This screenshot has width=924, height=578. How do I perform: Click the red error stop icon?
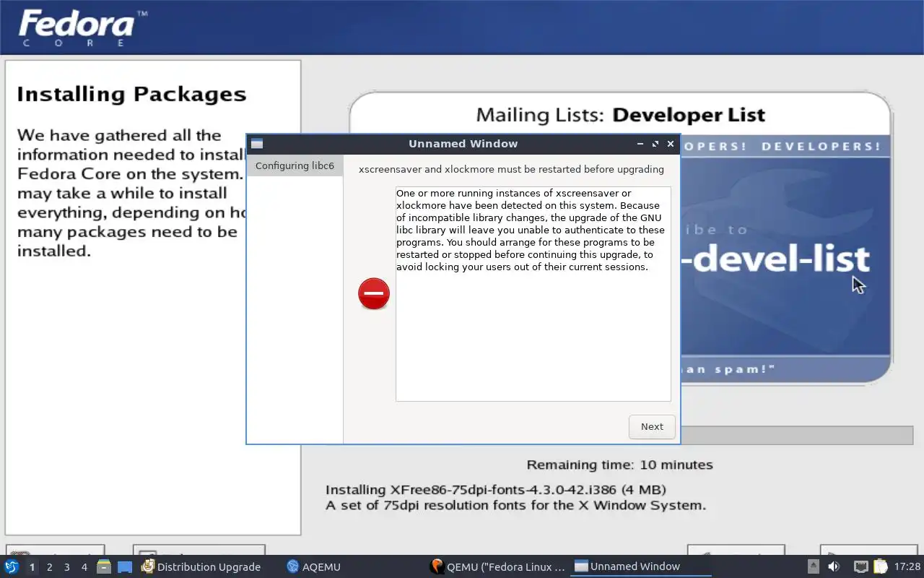point(374,294)
